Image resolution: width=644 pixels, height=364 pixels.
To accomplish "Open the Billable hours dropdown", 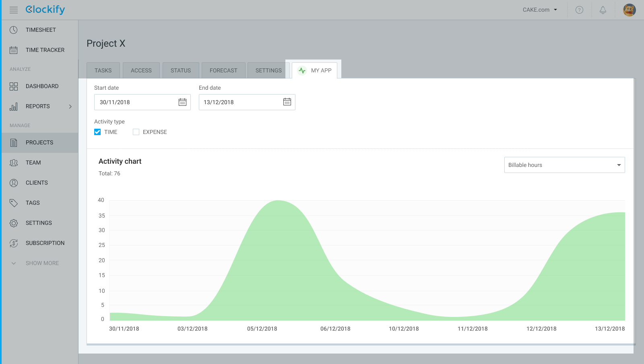I will pyautogui.click(x=564, y=165).
